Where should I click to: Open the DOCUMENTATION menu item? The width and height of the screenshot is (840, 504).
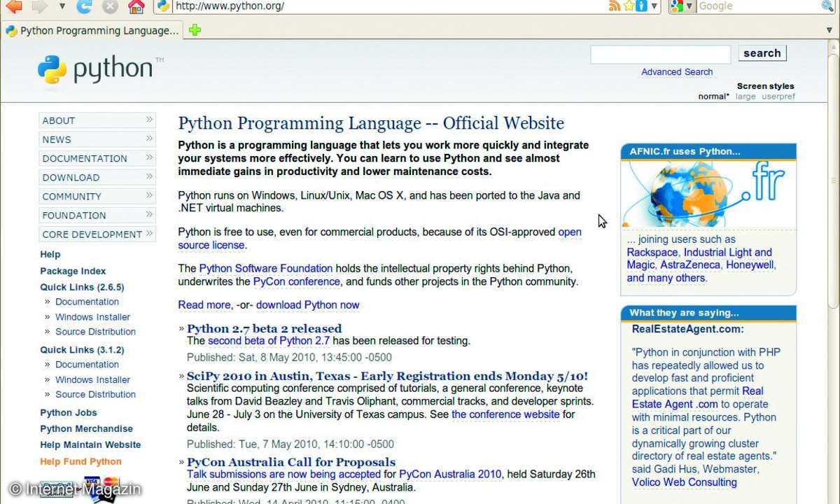coord(97,158)
